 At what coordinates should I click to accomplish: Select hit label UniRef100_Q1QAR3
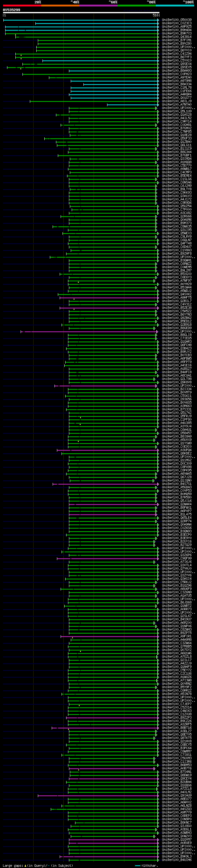click(x=177, y=342)
